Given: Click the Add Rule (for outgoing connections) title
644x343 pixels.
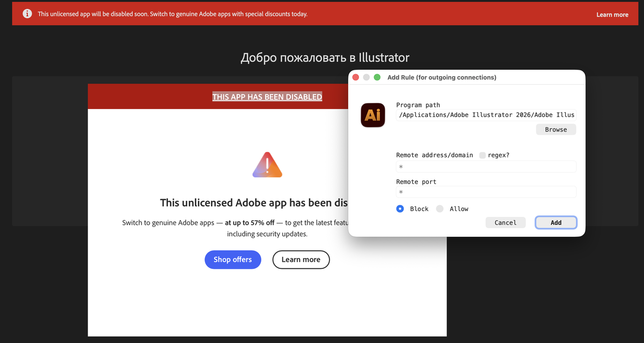Looking at the screenshot, I should click(442, 77).
